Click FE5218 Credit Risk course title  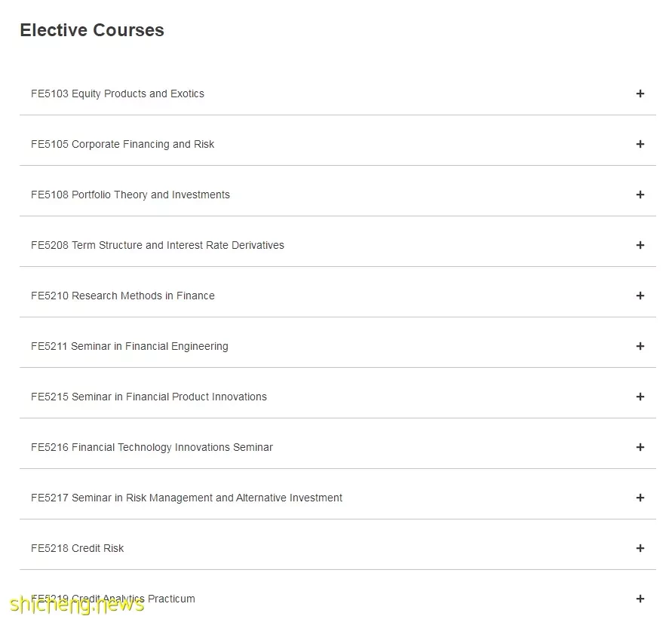[x=77, y=548]
